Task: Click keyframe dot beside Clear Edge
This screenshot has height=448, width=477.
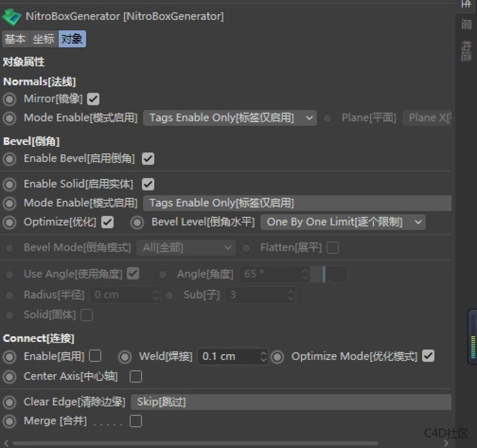Action: pos(10,402)
